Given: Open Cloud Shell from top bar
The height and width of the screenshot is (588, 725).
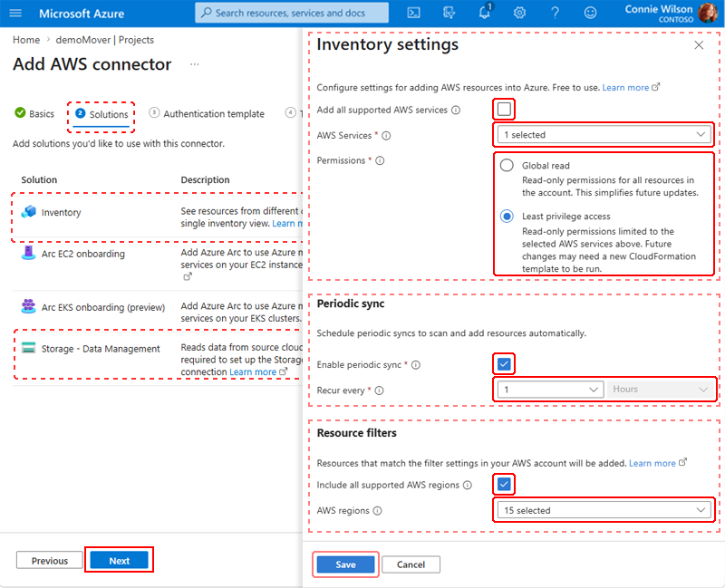Looking at the screenshot, I should coord(413,13).
